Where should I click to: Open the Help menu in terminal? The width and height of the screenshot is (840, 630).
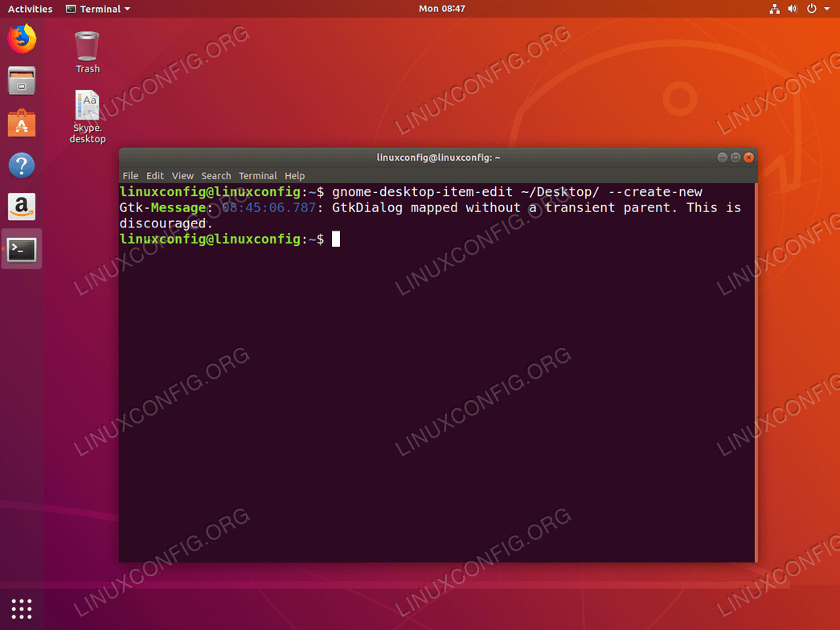click(295, 176)
